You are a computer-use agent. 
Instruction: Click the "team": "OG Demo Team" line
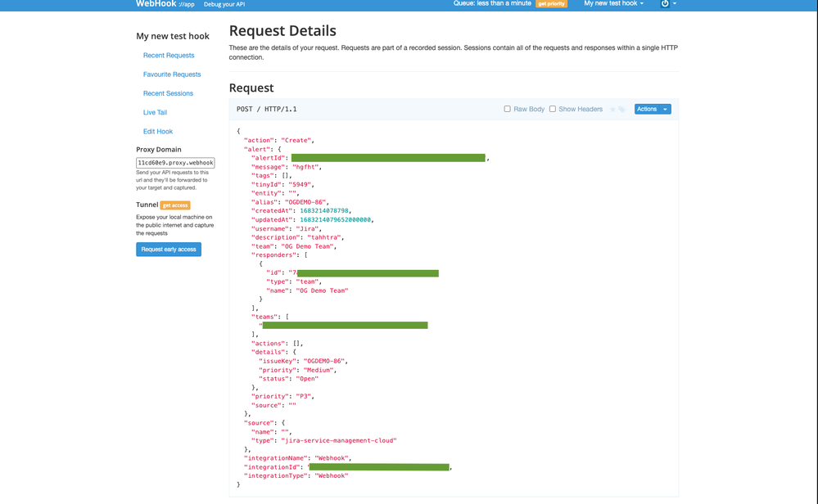click(294, 246)
